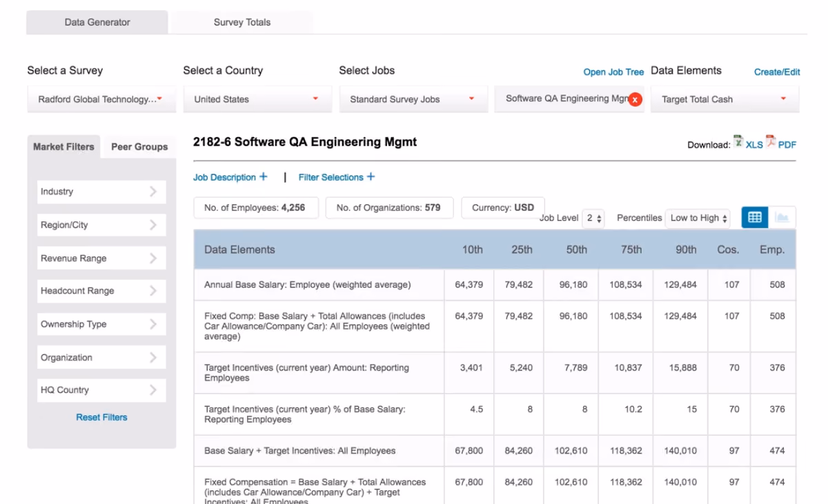Select the Peer Groups tab
The image size is (828, 504).
(139, 146)
